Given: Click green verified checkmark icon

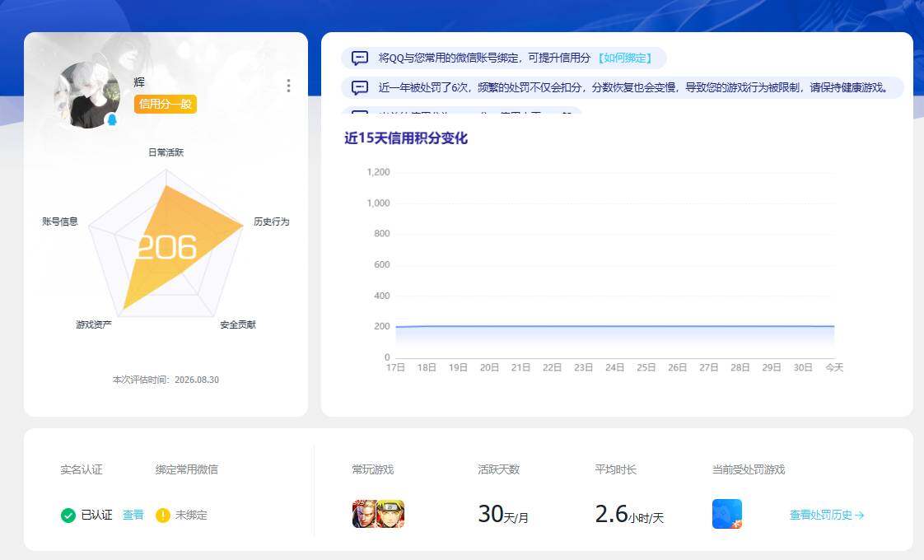Looking at the screenshot, I should 68,516.
